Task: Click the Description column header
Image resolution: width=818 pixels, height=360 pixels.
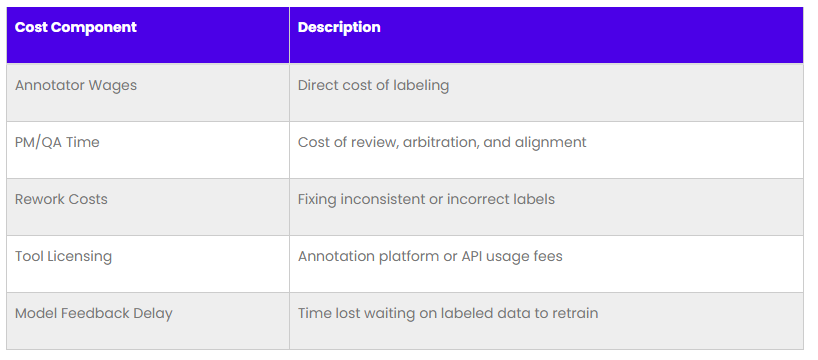Action: (x=546, y=35)
